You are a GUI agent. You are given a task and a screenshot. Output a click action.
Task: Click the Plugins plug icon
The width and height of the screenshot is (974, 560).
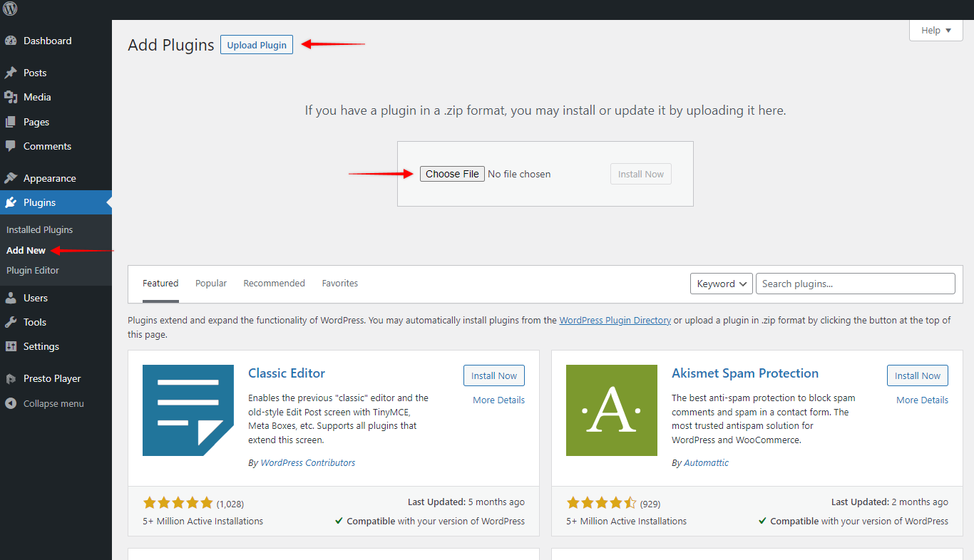[11, 202]
